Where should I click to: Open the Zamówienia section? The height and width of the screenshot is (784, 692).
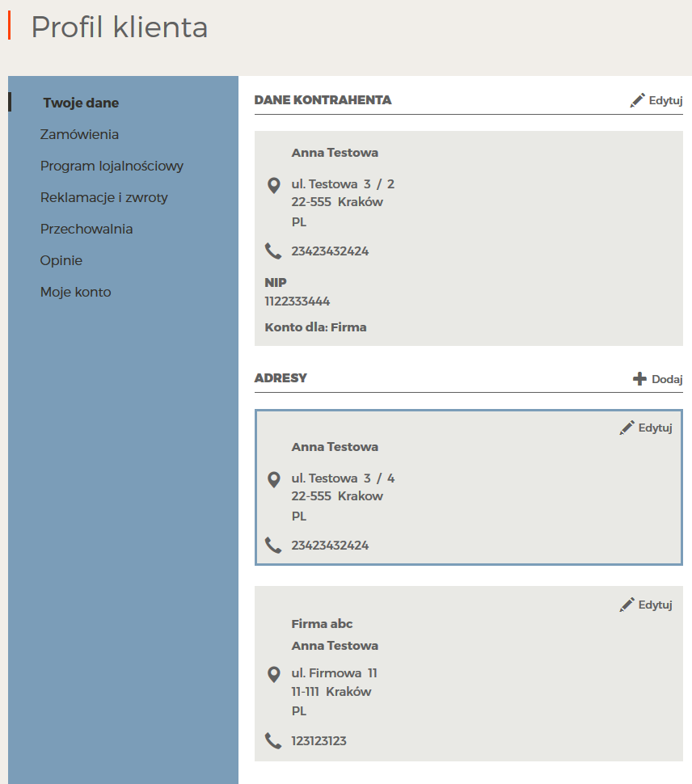tap(79, 134)
